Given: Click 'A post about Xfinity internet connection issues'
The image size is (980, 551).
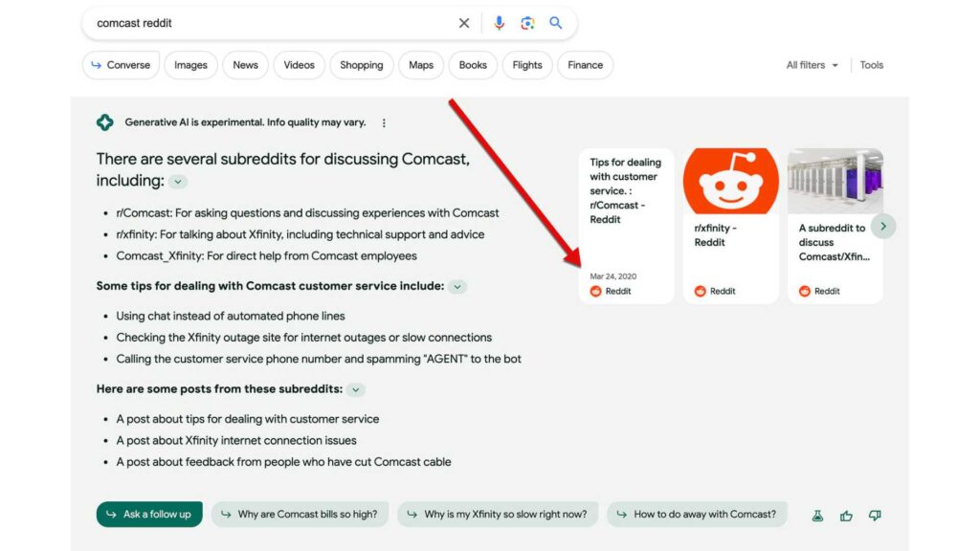Looking at the screenshot, I should click(x=236, y=440).
